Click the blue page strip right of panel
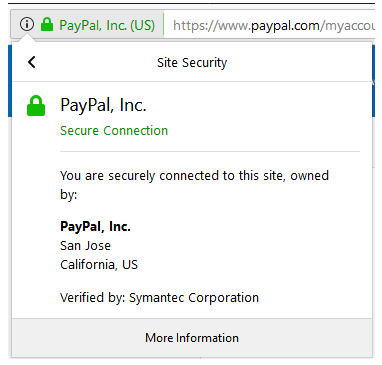 point(373,81)
